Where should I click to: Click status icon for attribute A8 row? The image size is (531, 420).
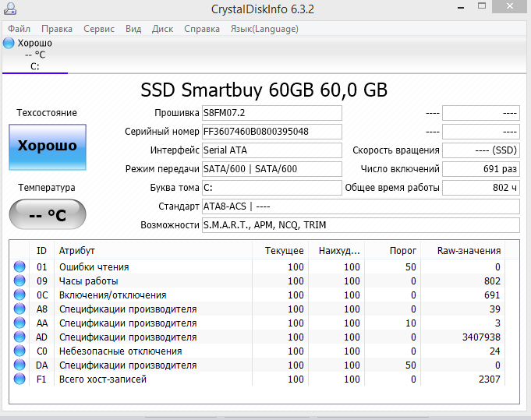tap(19, 309)
